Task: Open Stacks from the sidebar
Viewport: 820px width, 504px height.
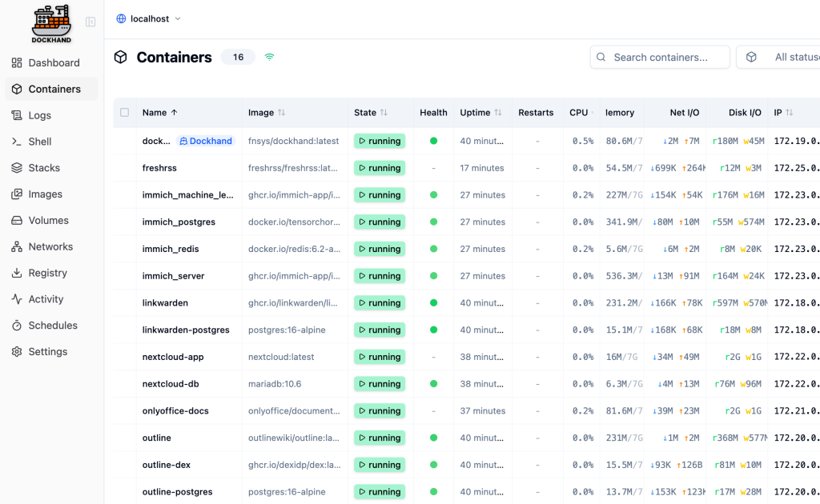Action: (x=44, y=168)
